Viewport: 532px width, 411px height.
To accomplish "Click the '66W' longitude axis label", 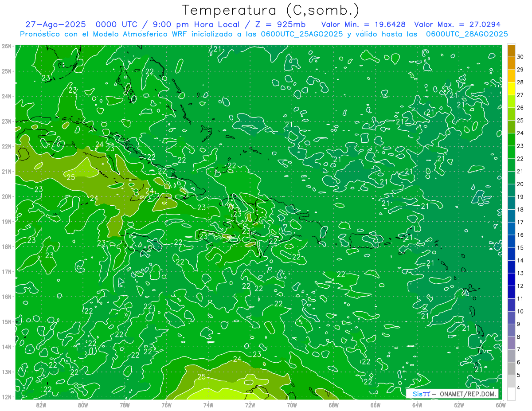I will point(375,405).
